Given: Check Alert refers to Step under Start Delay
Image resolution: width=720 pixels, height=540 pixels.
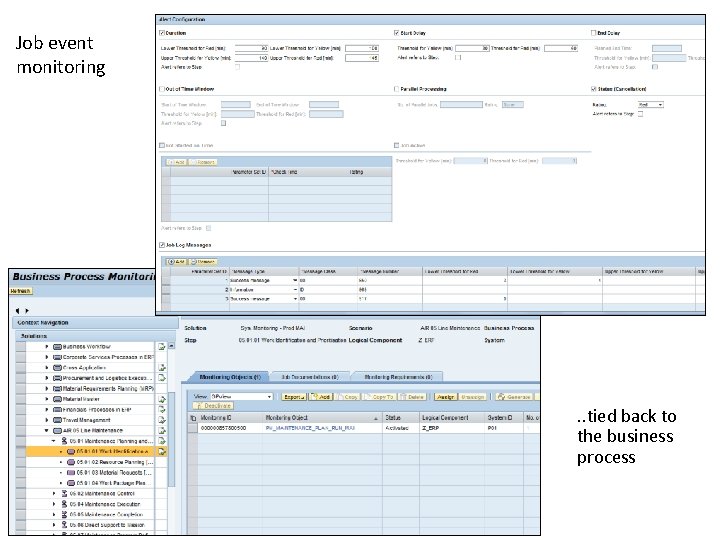Looking at the screenshot, I should pos(458,57).
